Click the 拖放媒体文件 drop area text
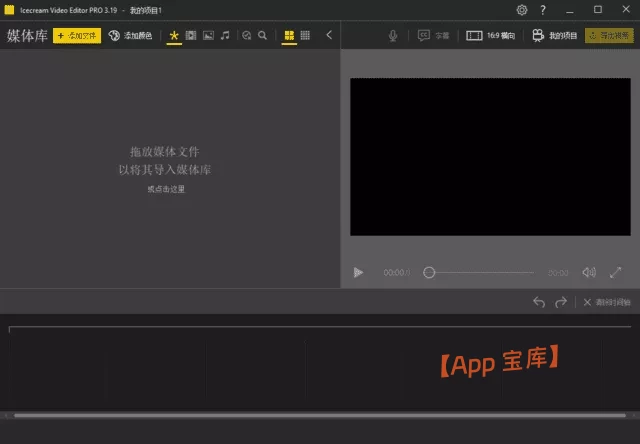The height and width of the screenshot is (444, 640). point(164,152)
